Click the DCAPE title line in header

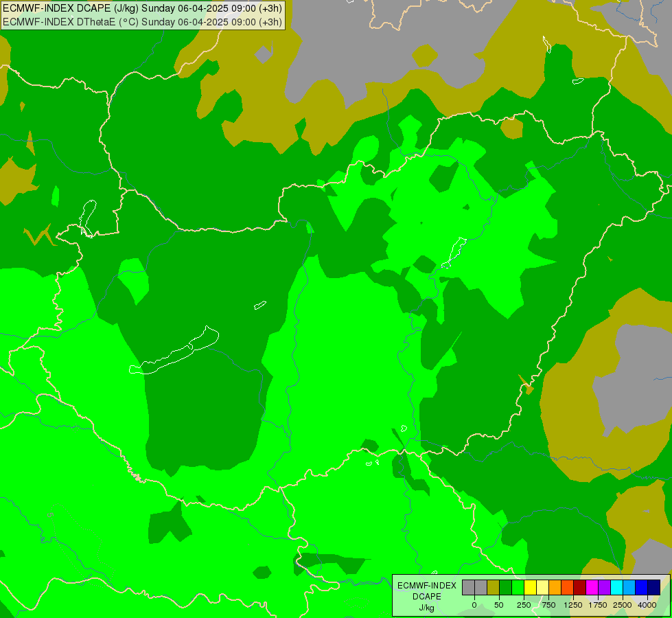(142, 8)
